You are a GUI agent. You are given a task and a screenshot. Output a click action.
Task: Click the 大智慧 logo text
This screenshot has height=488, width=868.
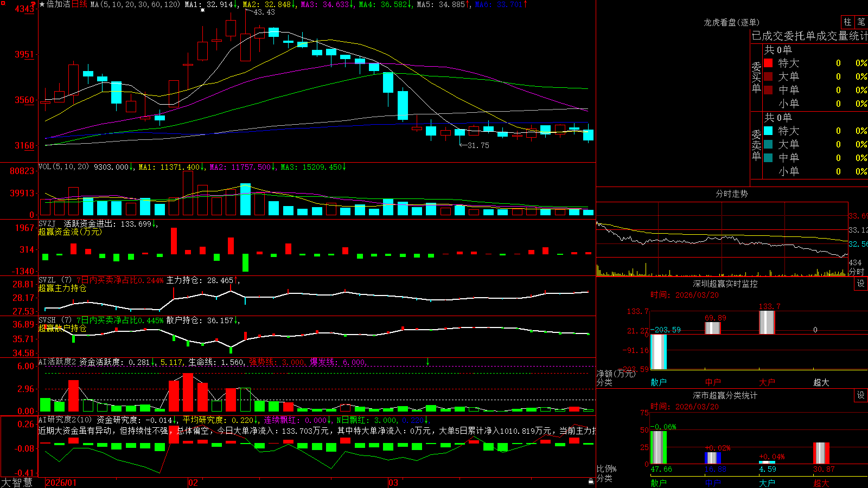tap(17, 482)
